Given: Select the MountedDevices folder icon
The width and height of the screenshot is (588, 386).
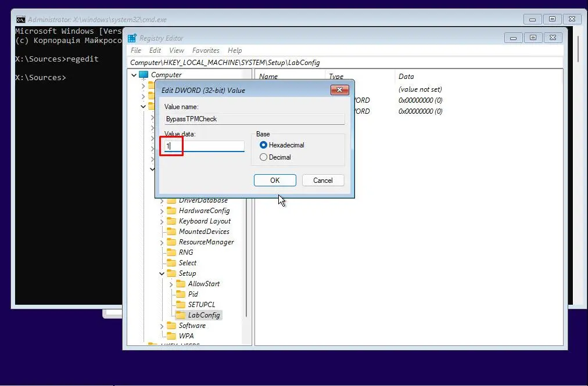Looking at the screenshot, I should pos(171,231).
